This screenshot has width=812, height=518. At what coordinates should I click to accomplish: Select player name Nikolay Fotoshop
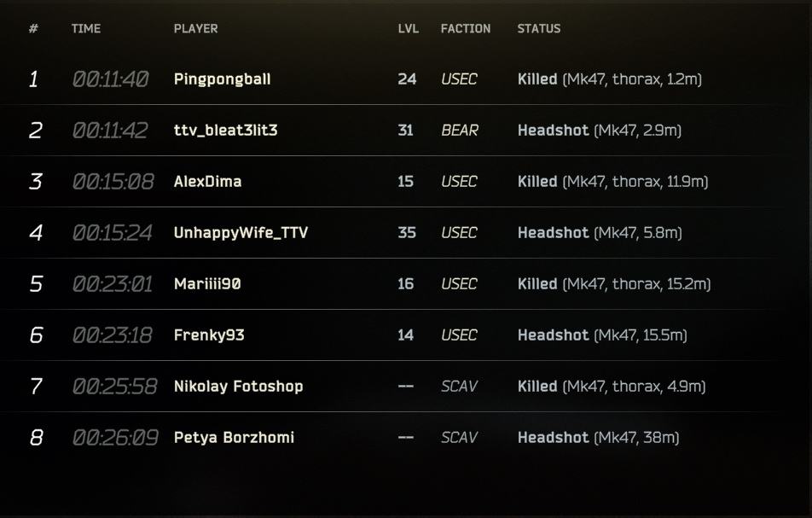click(x=238, y=387)
